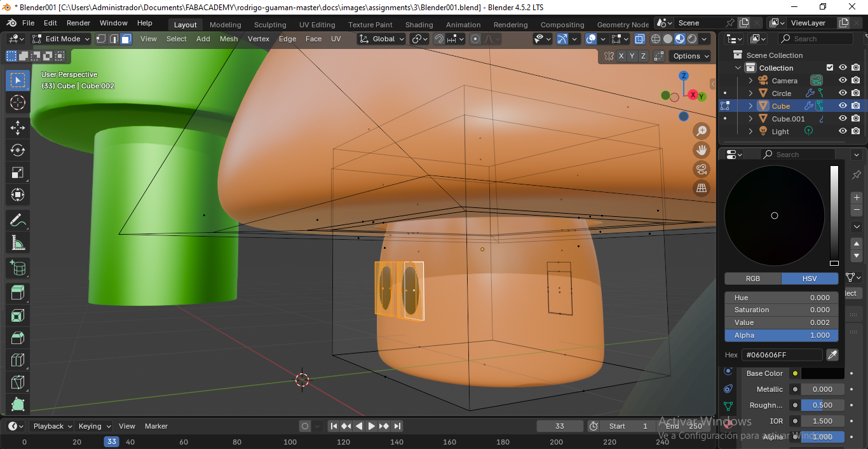Disable the Light's camera render visibility

[855, 131]
